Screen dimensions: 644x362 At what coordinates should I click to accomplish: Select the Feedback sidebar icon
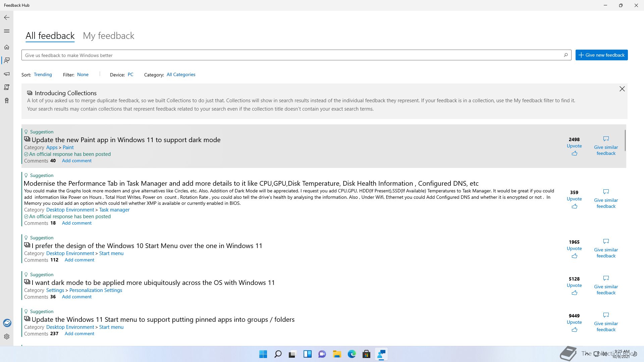[7, 60]
